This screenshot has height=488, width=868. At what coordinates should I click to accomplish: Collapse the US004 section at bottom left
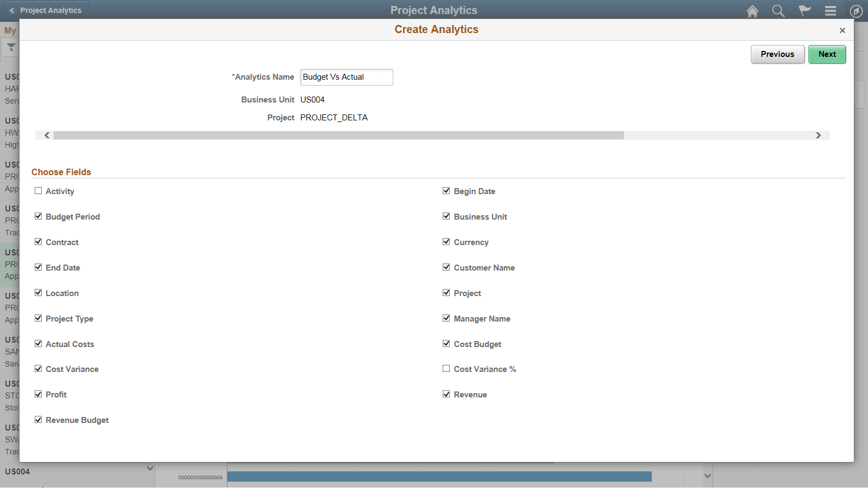(x=150, y=467)
